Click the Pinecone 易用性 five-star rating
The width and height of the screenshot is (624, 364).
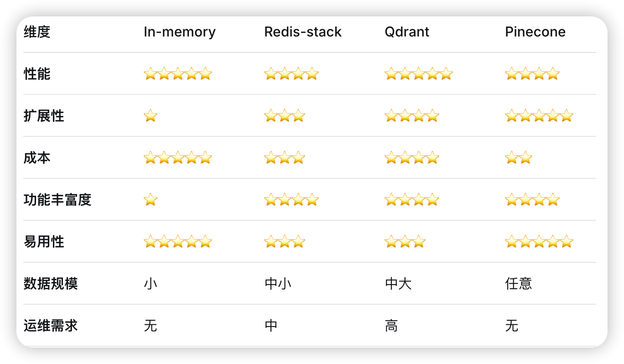(539, 242)
